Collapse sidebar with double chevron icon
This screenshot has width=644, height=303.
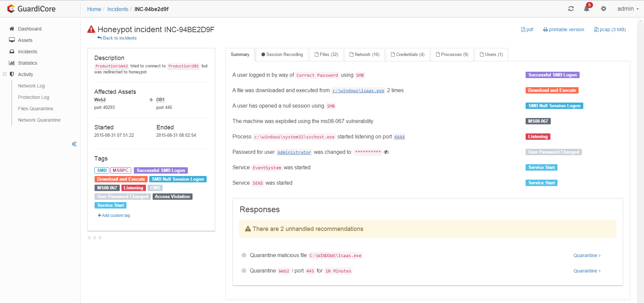[74, 144]
